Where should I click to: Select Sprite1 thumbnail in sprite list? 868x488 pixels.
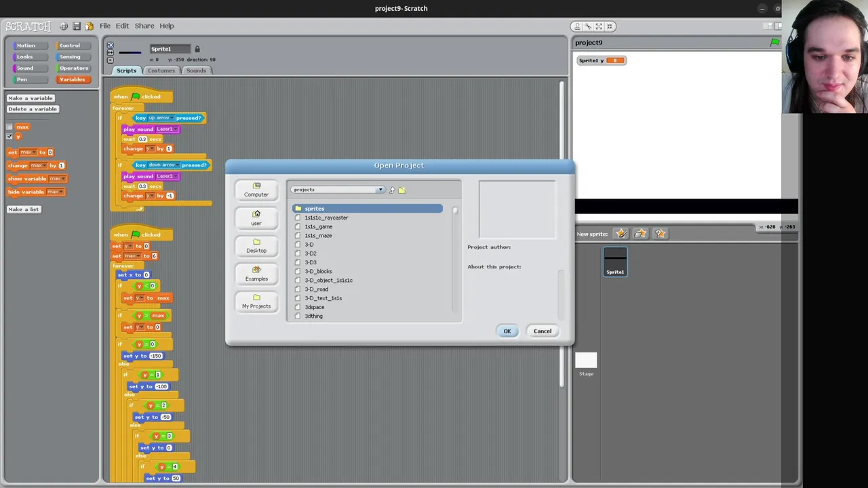pos(615,262)
